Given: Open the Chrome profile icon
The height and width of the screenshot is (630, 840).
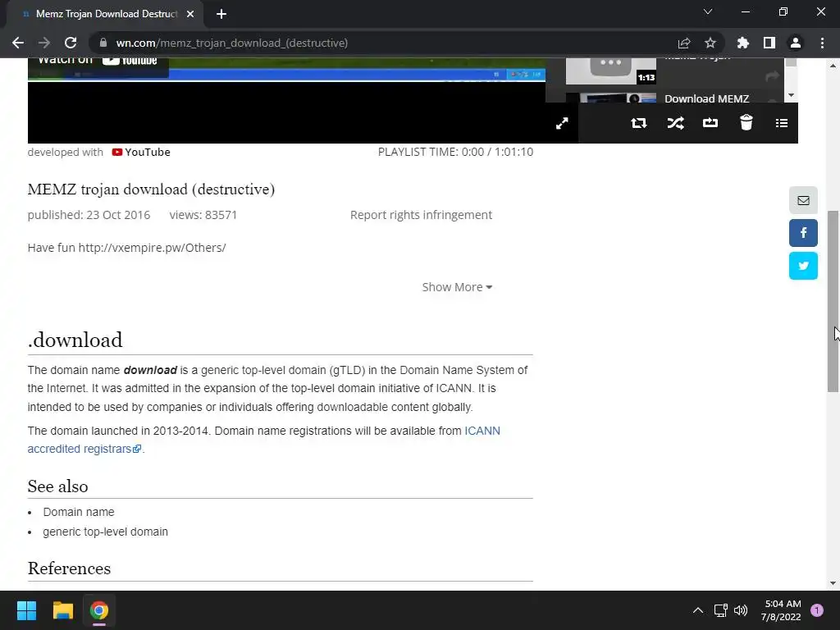Looking at the screenshot, I should [796, 43].
